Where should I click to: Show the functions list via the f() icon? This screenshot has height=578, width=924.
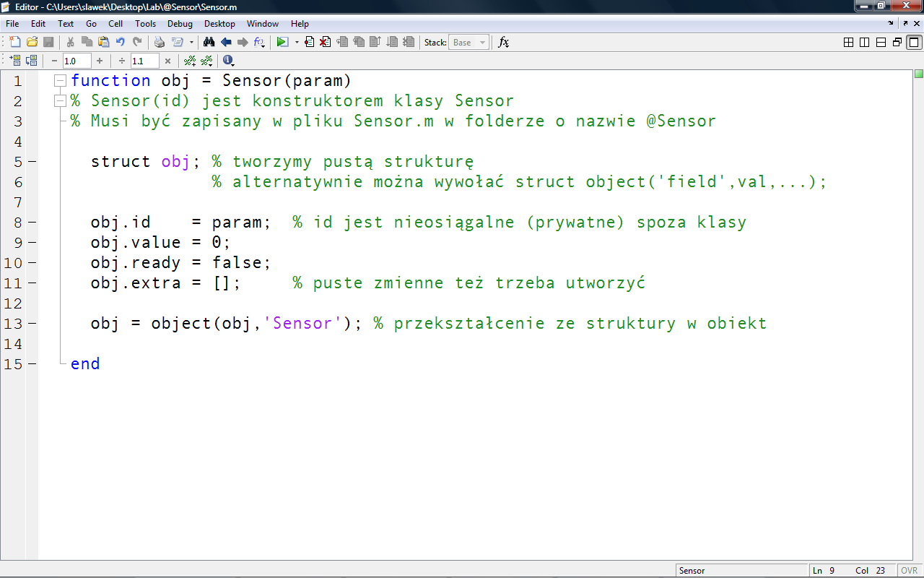(x=260, y=43)
